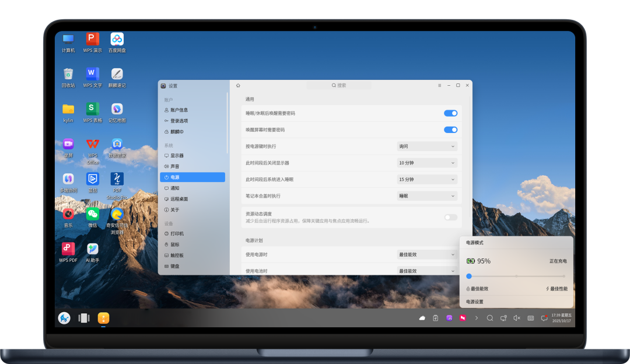Viewport: 630px width, 364px height.
Task: Click the middle stop on power mode slider
Action: [516, 276]
